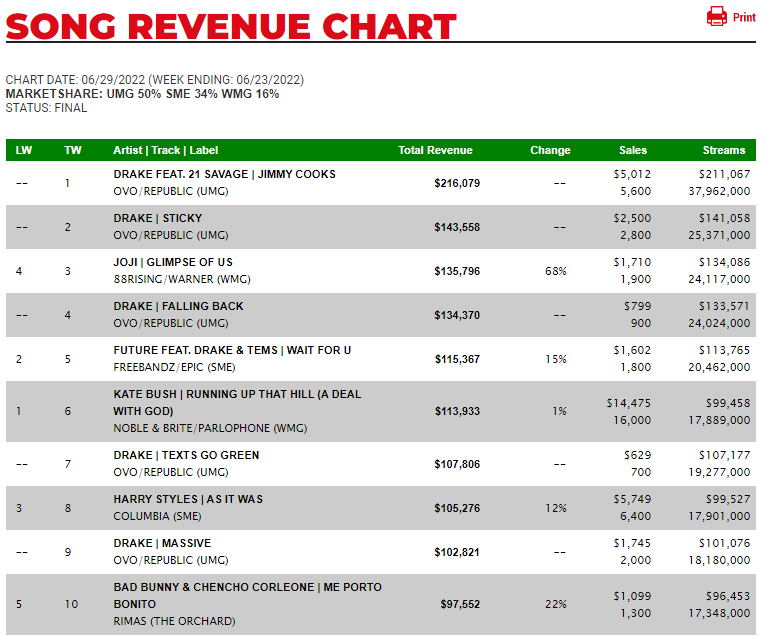This screenshot has height=636, width=767.
Task: Click total revenue $134,370
Action: 457,315
